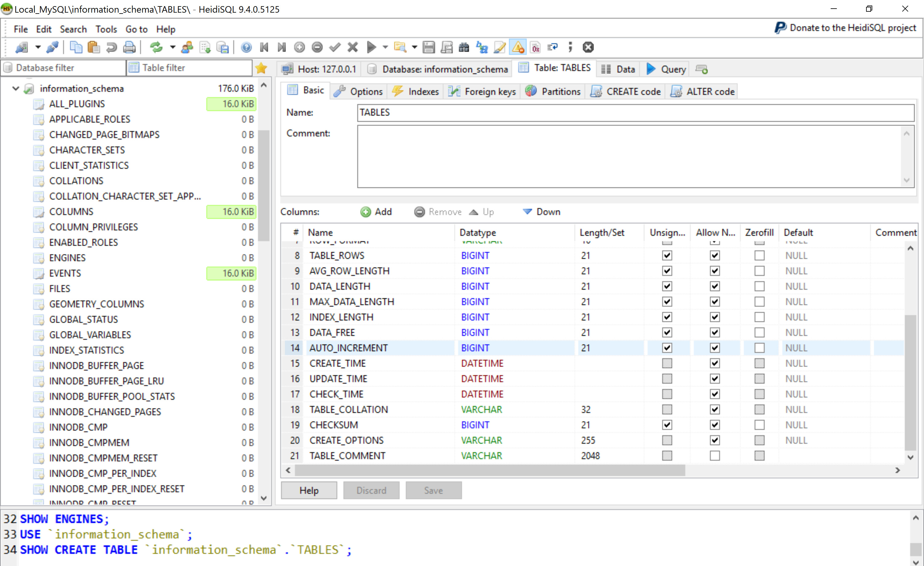Toggle Allow NULL for AUTO_INCREMENT

pyautogui.click(x=715, y=348)
